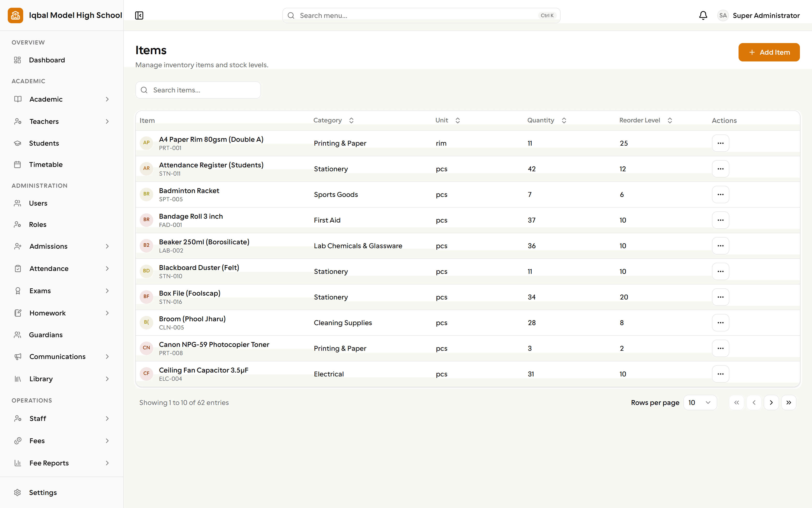Click the PRT-008 item code
This screenshot has width=812, height=508.
pyautogui.click(x=171, y=353)
